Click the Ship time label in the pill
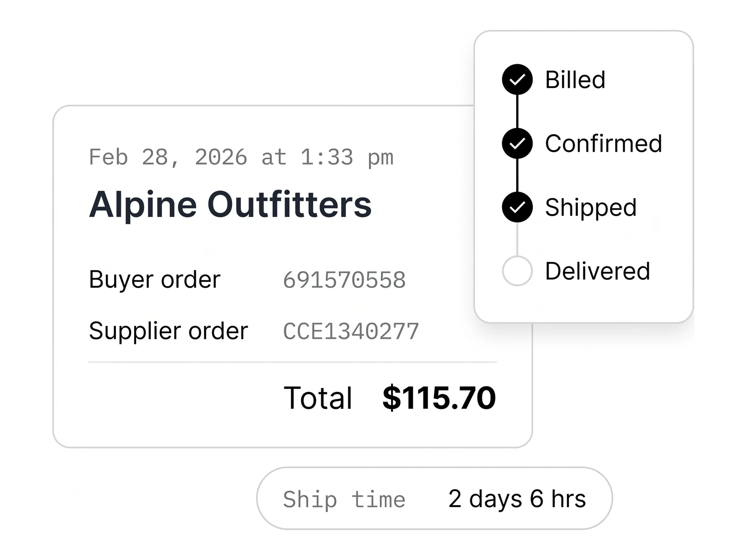Image resolution: width=747 pixels, height=560 pixels. (x=344, y=500)
